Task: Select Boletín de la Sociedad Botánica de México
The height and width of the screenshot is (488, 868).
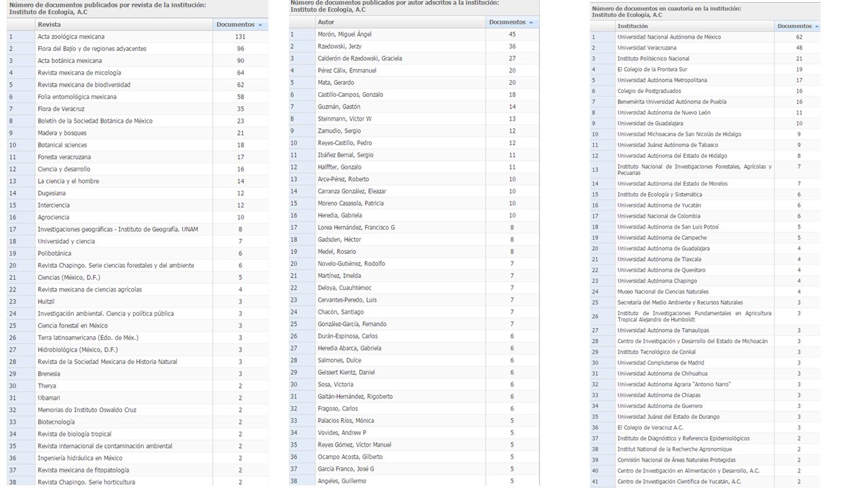Action: click(138, 121)
